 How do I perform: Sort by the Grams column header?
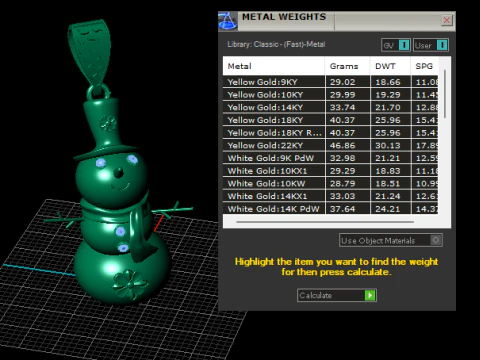point(348,66)
